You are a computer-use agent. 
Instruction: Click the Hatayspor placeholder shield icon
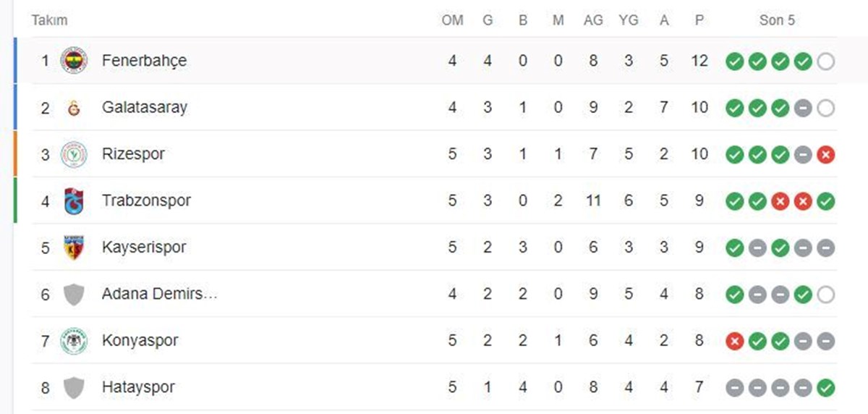pyautogui.click(x=74, y=388)
